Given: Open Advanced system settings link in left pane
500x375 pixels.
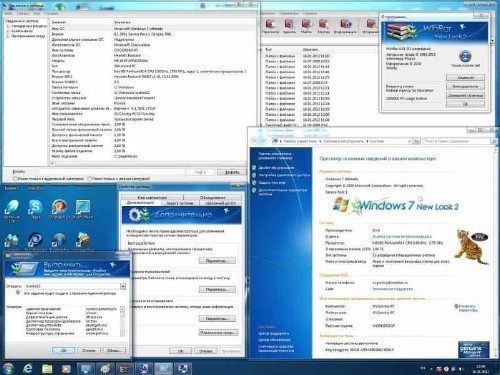Looking at the screenshot, I should coord(283,192).
